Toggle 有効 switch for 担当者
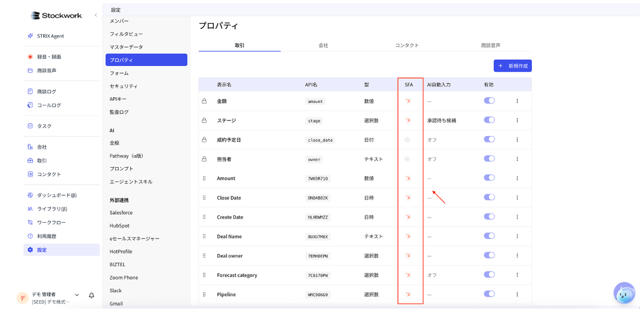This screenshot has width=644, height=309. pos(489,159)
